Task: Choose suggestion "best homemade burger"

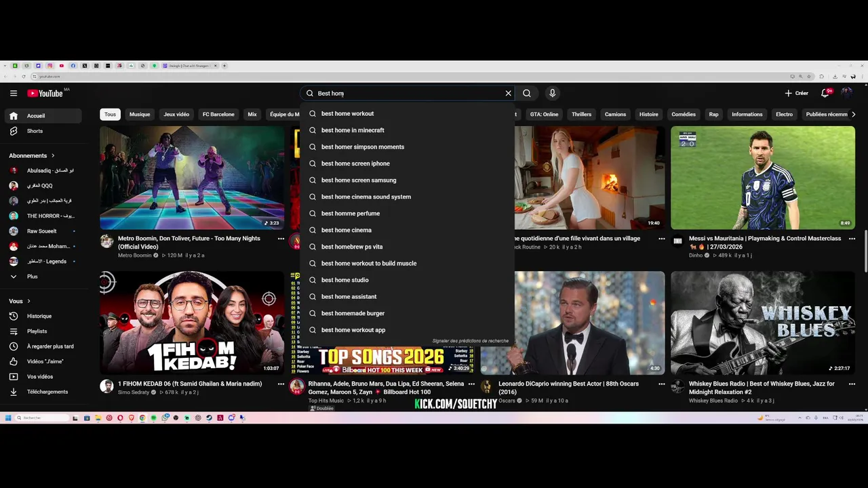Action: click(x=408, y=313)
